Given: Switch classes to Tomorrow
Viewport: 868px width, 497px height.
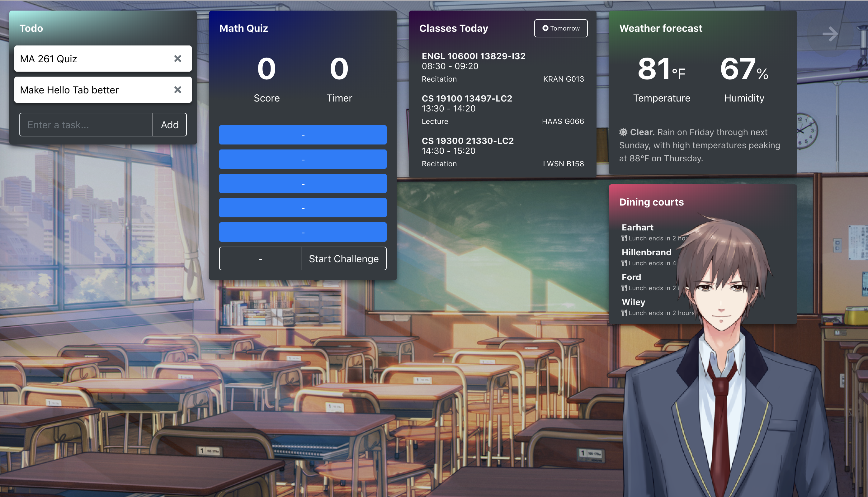Looking at the screenshot, I should 561,28.
